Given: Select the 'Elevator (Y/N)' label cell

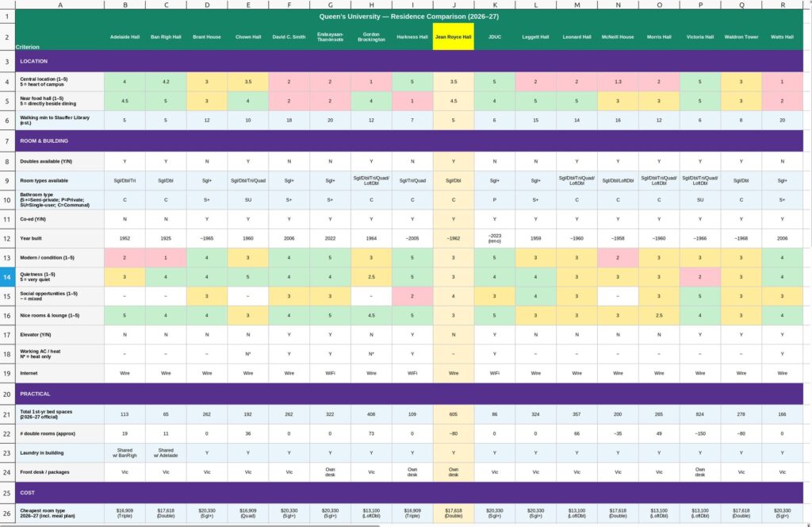Looking at the screenshot, I should point(60,335).
